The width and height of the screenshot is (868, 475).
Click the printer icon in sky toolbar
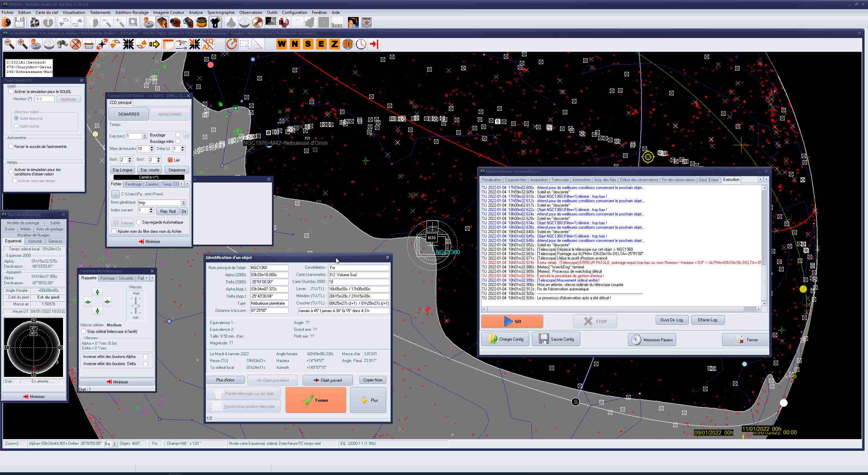point(89,44)
